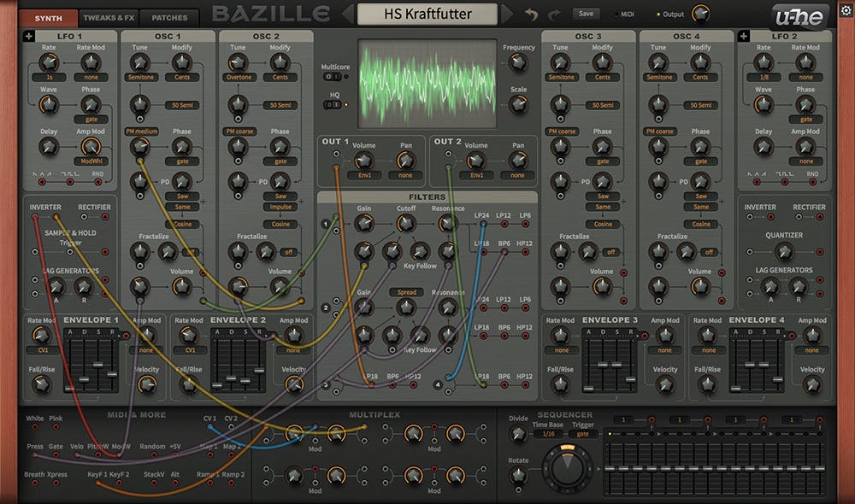Open sequencer Time Base 1/16 dropdown

point(549,434)
